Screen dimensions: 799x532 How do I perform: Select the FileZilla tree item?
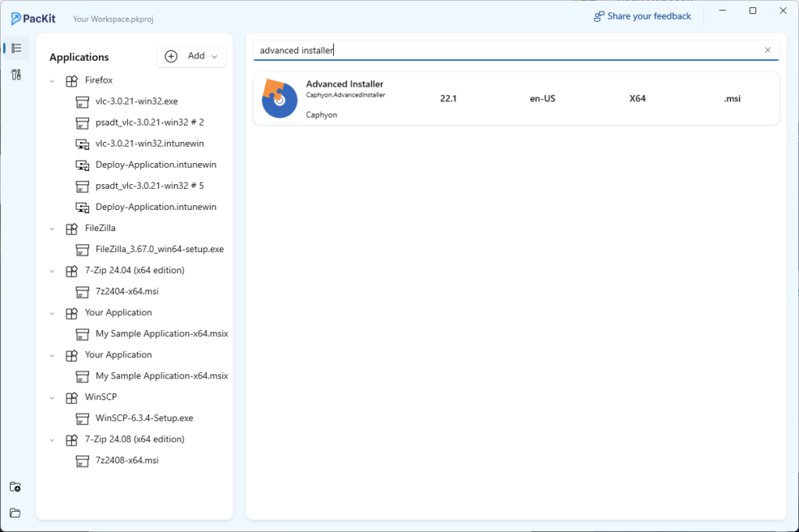click(101, 228)
